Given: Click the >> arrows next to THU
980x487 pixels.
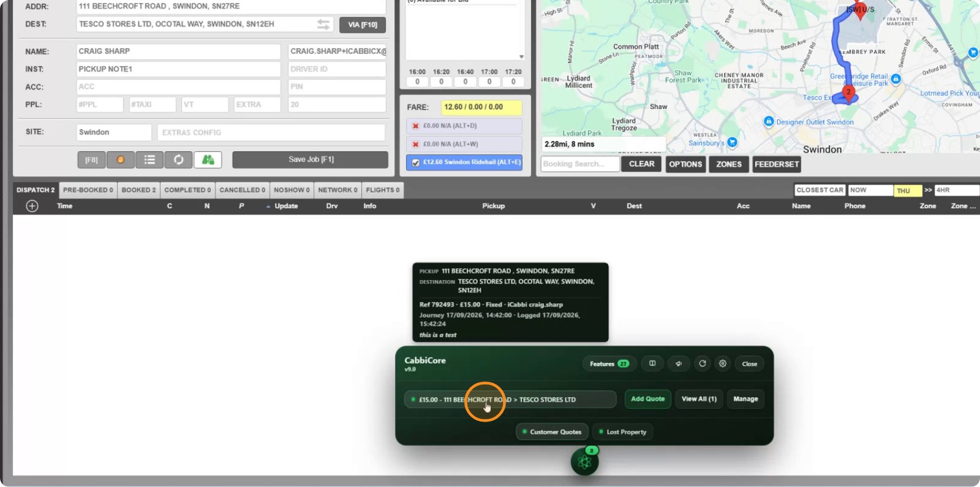Looking at the screenshot, I should tap(928, 190).
